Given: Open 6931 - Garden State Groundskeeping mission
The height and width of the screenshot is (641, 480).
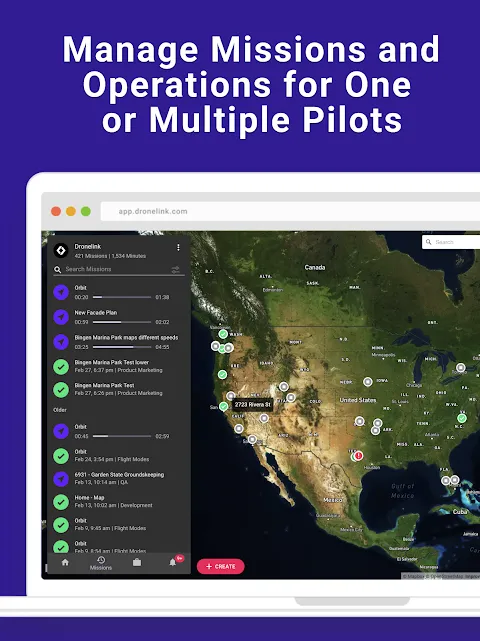Looking at the screenshot, I should pyautogui.click(x=119, y=479).
